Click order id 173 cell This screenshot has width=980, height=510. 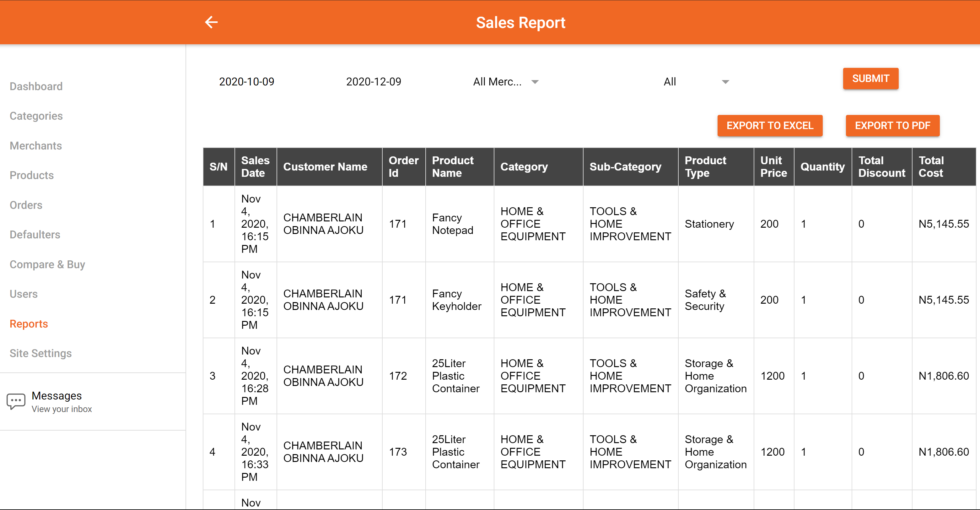[x=404, y=452]
